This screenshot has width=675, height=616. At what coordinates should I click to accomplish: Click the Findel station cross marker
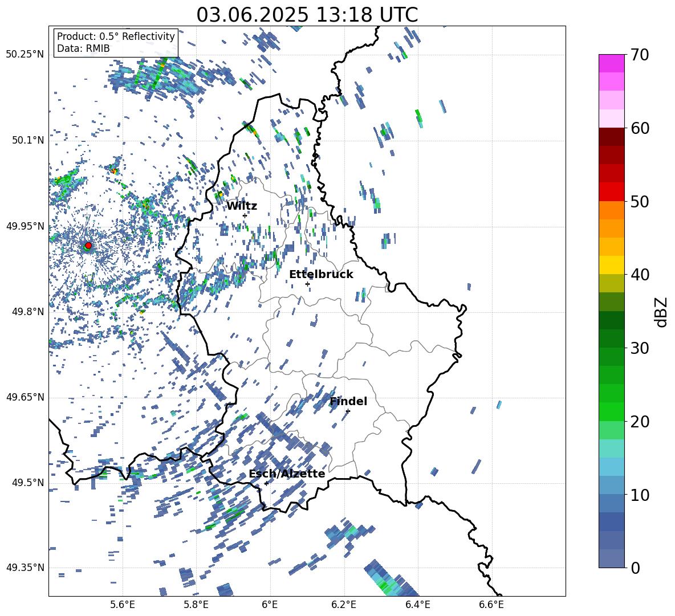[348, 411]
